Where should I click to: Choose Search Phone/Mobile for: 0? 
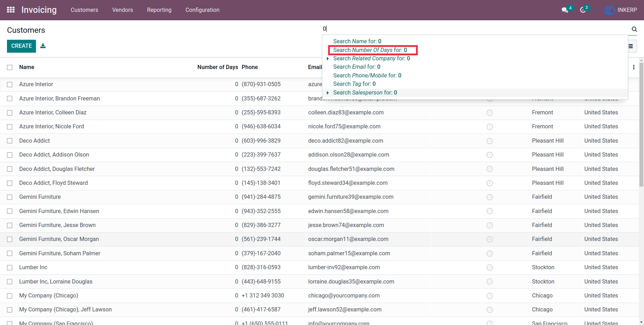click(367, 76)
